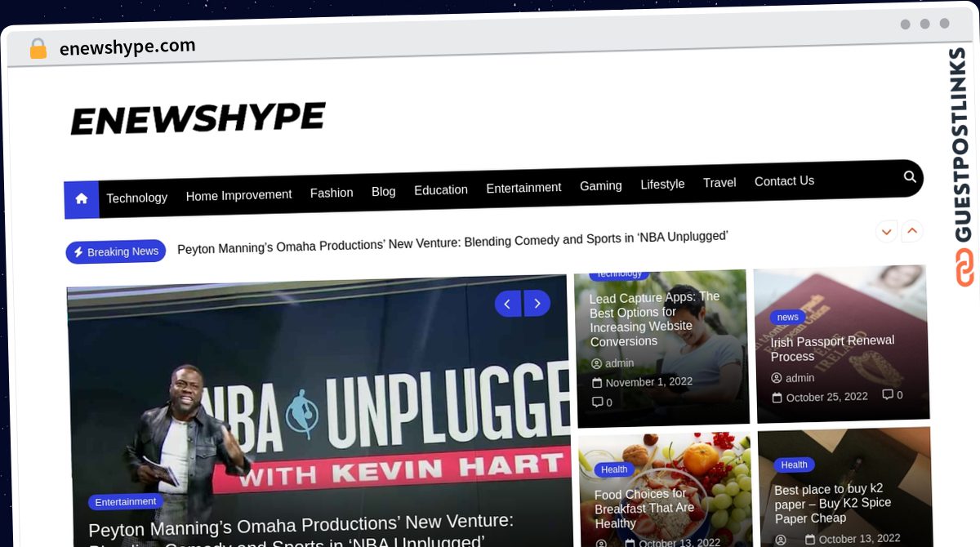Click Health tag on breakfast article

pyautogui.click(x=614, y=469)
